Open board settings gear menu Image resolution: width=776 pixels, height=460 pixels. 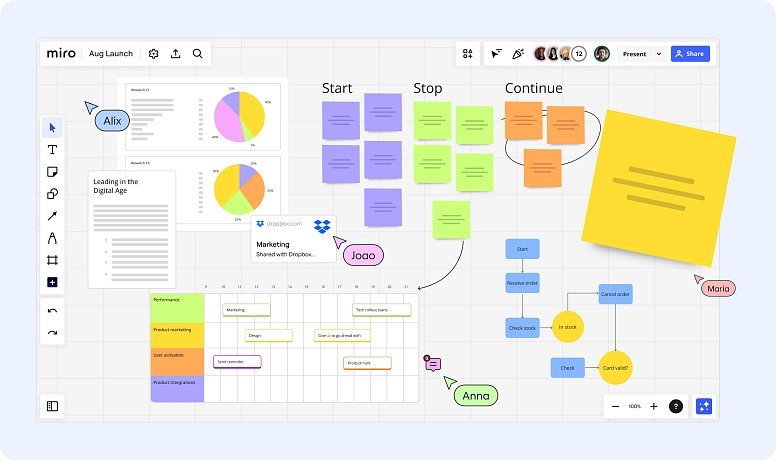tap(153, 54)
